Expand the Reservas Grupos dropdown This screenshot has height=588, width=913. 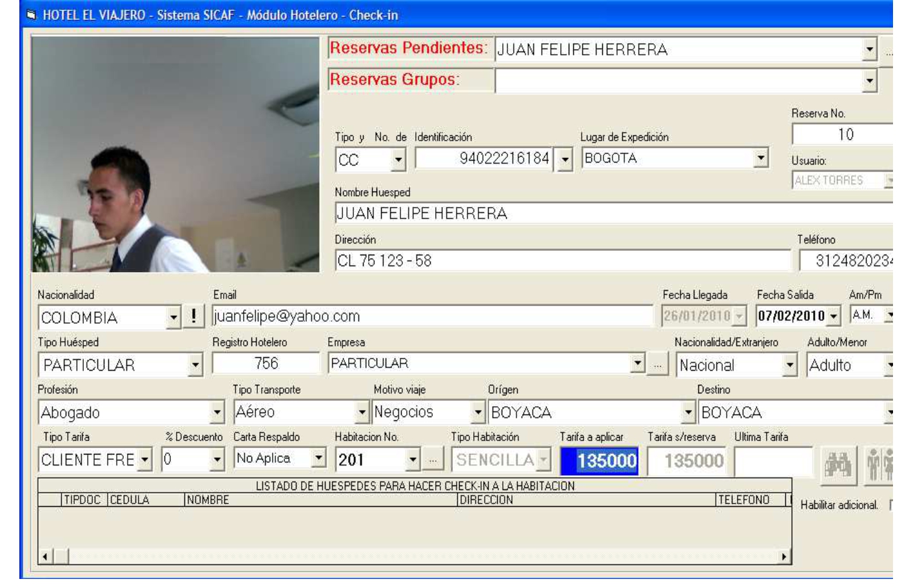point(869,81)
